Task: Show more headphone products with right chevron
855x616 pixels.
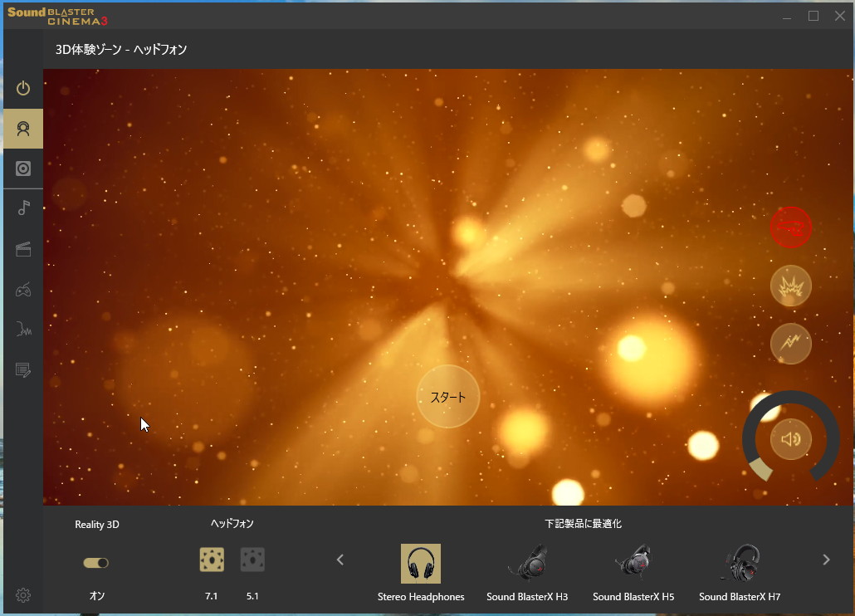Action: click(826, 560)
